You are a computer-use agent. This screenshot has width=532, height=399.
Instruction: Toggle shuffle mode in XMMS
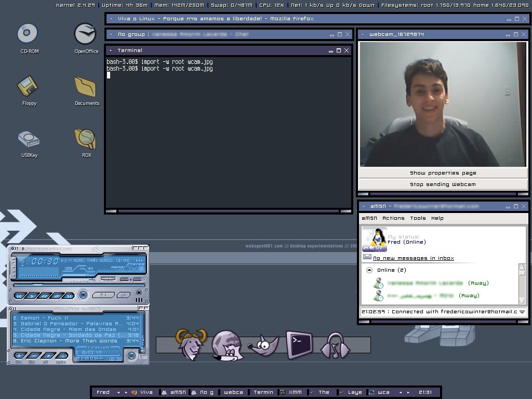[103, 295]
